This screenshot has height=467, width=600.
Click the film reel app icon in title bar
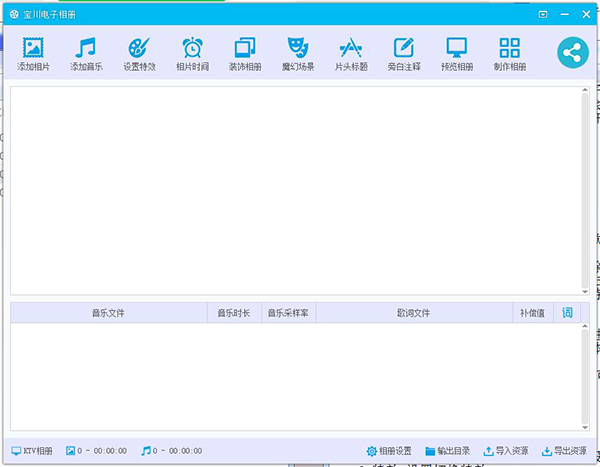pos(14,15)
